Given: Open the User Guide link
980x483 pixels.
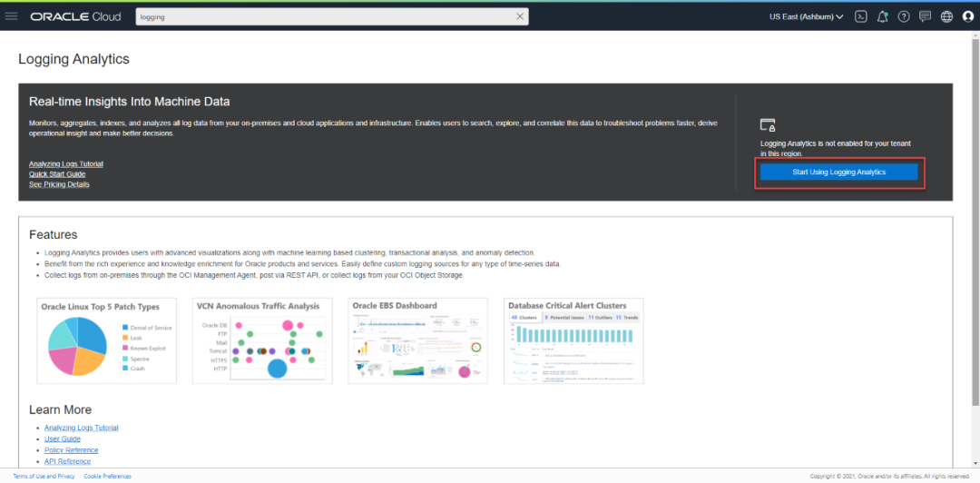Looking at the screenshot, I should [63, 439].
